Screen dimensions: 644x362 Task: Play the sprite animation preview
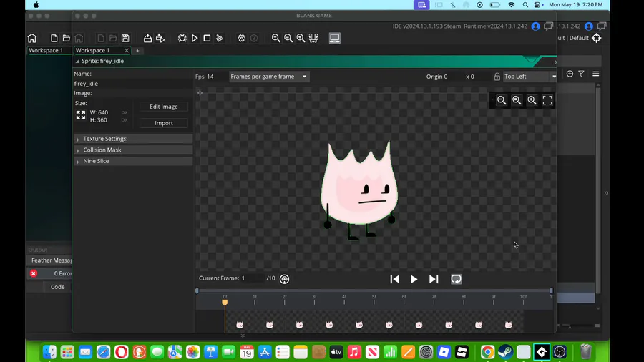tap(414, 279)
